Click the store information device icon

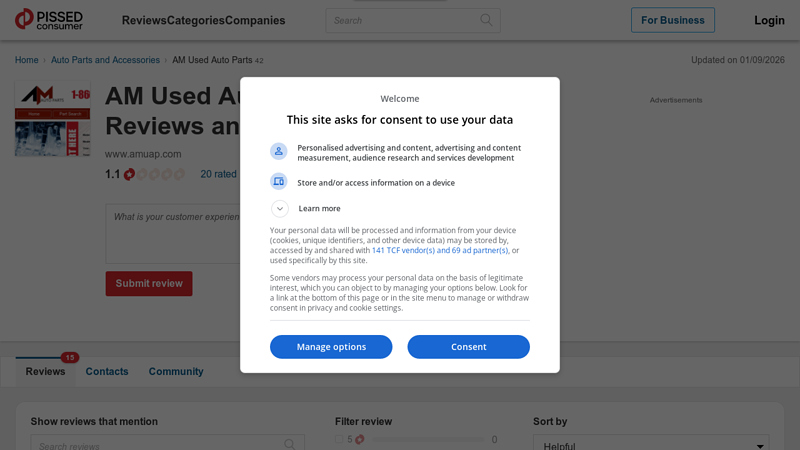[279, 182]
